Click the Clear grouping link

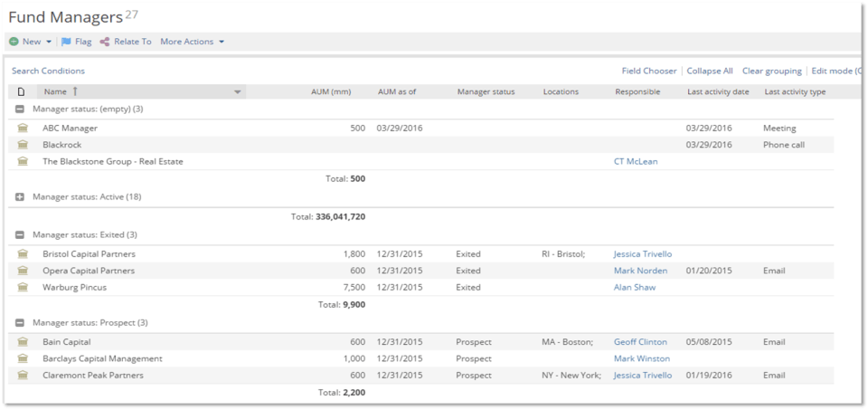[771, 71]
